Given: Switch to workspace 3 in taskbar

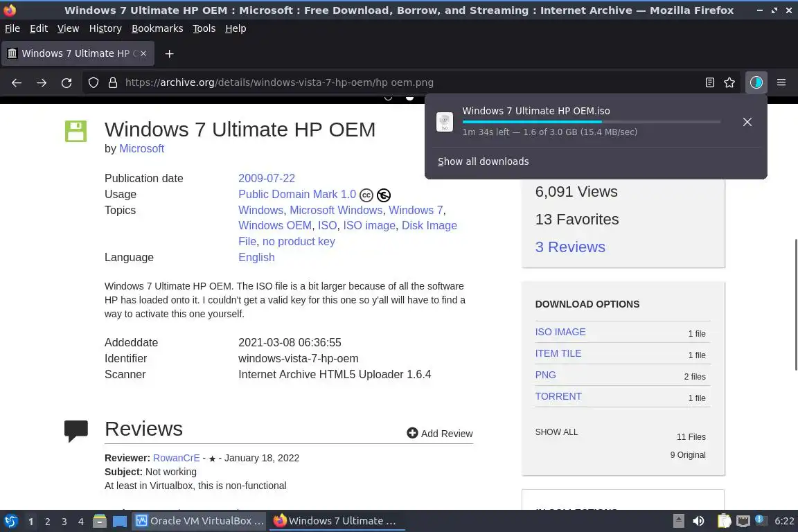Looking at the screenshot, I should 64,522.
